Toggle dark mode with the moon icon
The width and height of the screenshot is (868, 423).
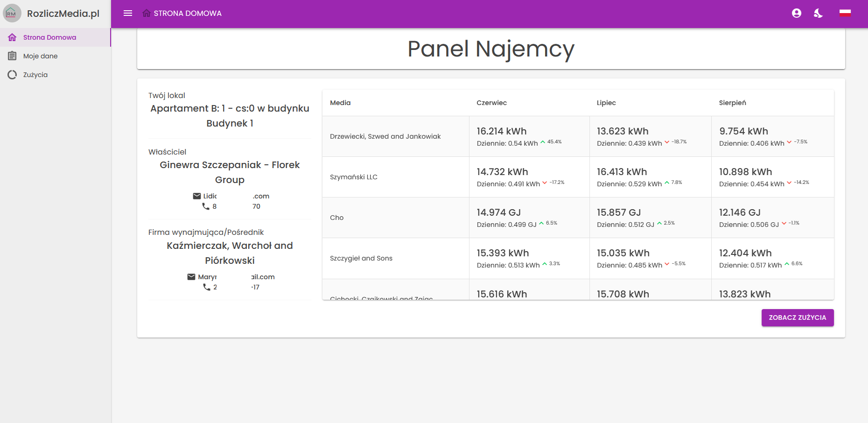coord(818,13)
